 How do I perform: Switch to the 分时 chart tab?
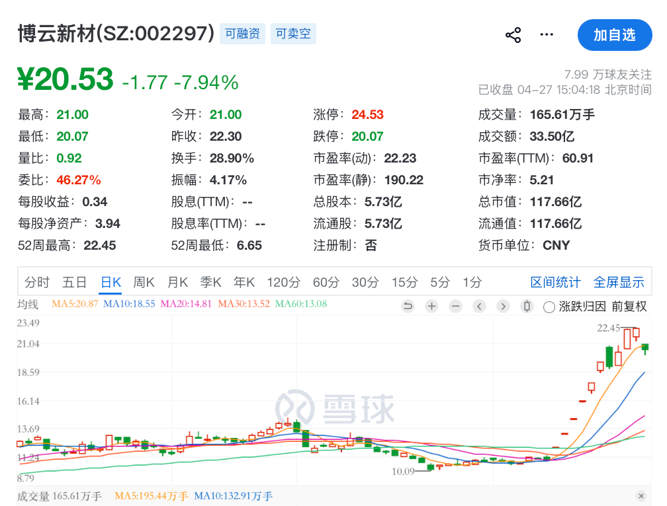37,282
